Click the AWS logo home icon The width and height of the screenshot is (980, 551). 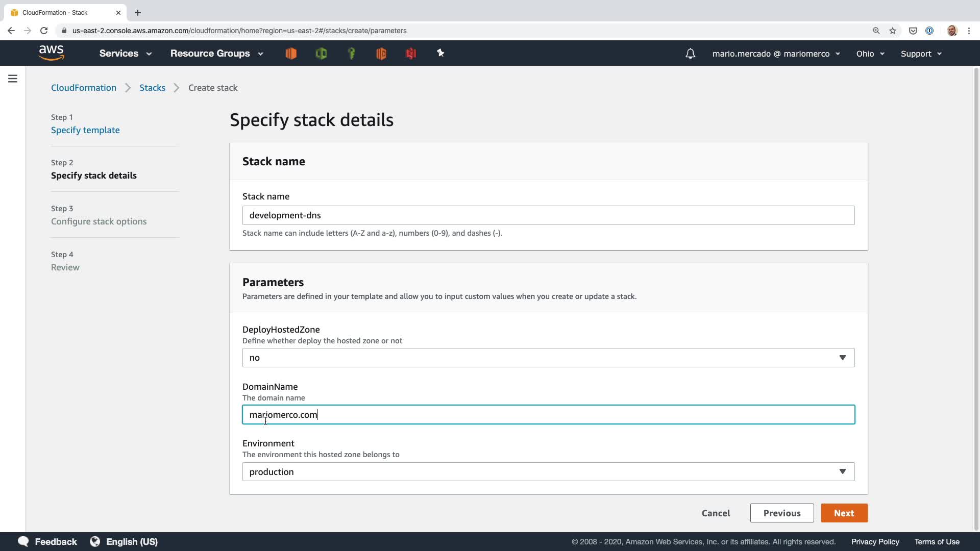51,53
